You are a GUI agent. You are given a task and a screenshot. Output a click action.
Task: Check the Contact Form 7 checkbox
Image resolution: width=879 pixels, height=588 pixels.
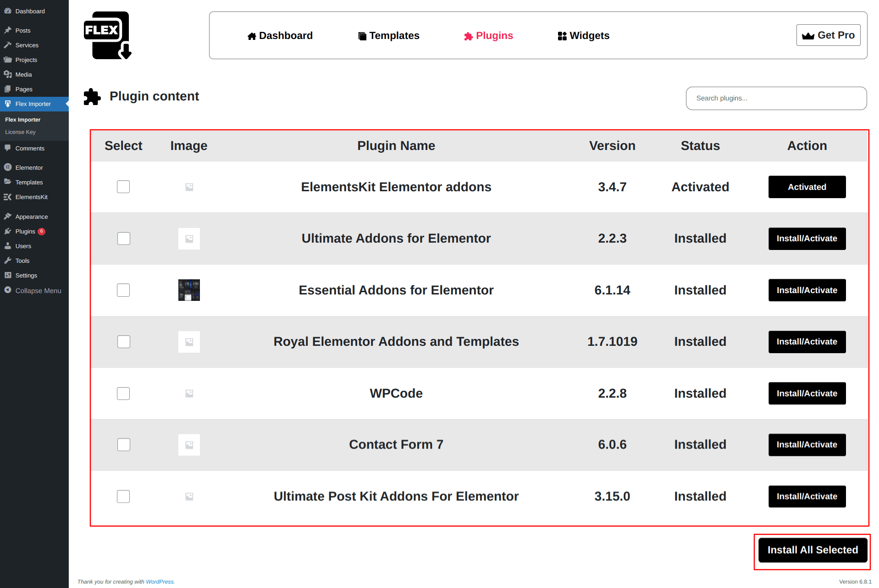coord(123,444)
